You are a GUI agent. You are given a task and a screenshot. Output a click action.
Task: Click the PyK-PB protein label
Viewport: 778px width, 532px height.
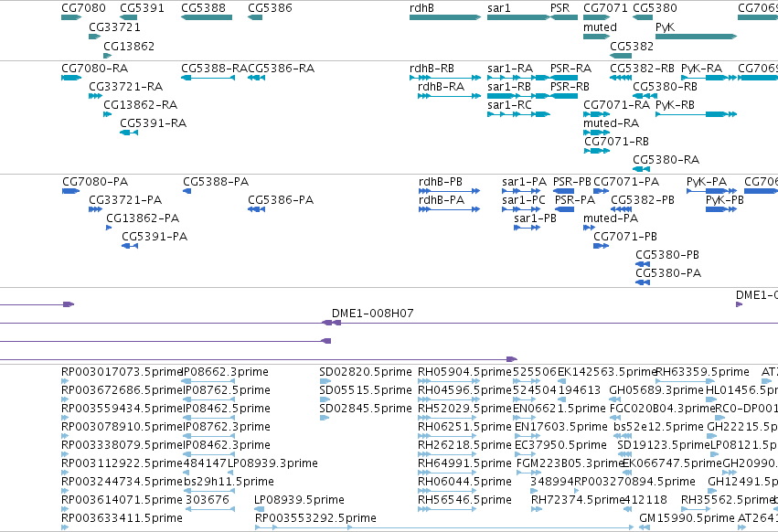coord(725,200)
